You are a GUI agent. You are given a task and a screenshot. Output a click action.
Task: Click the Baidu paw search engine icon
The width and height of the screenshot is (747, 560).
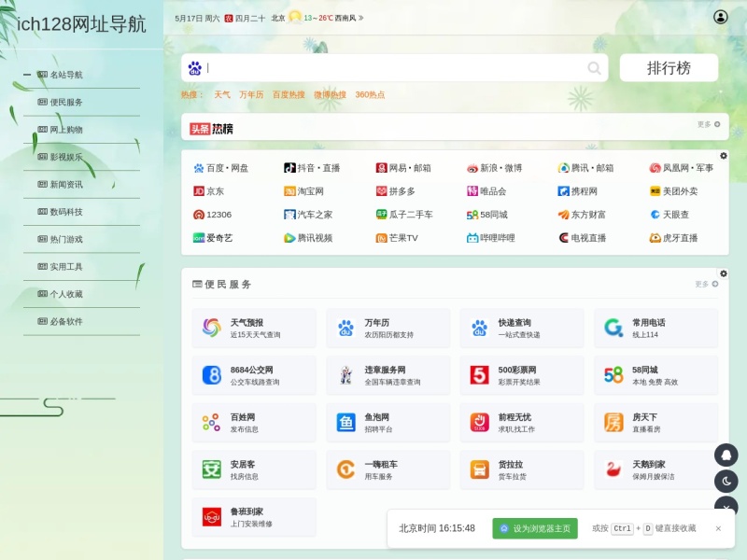pyautogui.click(x=195, y=68)
